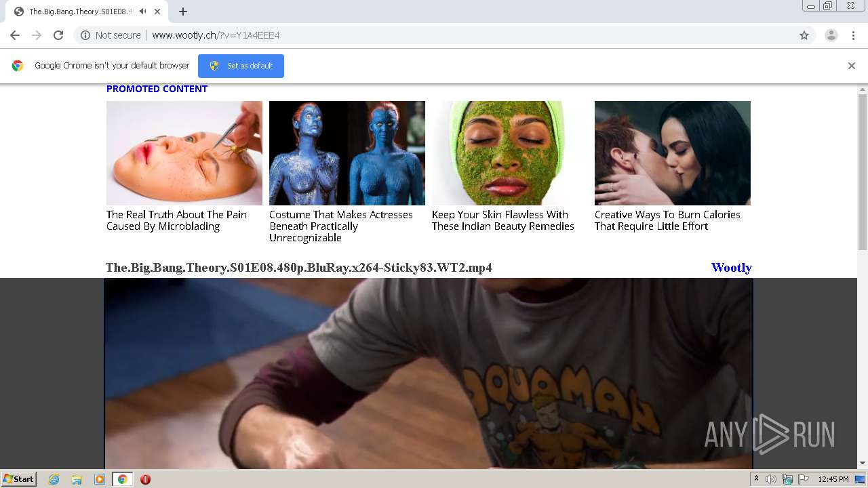The image size is (868, 488).
Task: Open the PROMOTED CONTENT link
Action: (157, 89)
